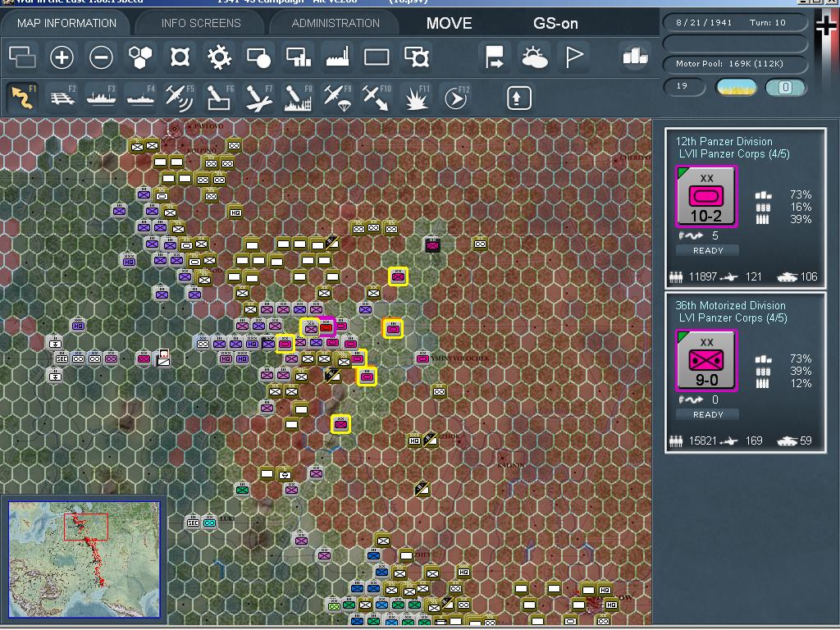The width and height of the screenshot is (840, 630).
Task: Click the 36th Motorized 9-0 unit counter
Action: (706, 361)
